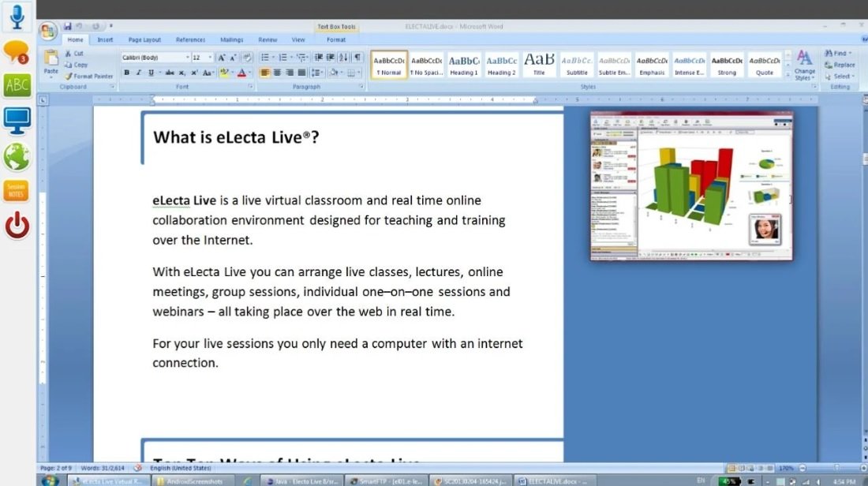Select Center alignment
The height and width of the screenshot is (486, 868).
[277, 73]
